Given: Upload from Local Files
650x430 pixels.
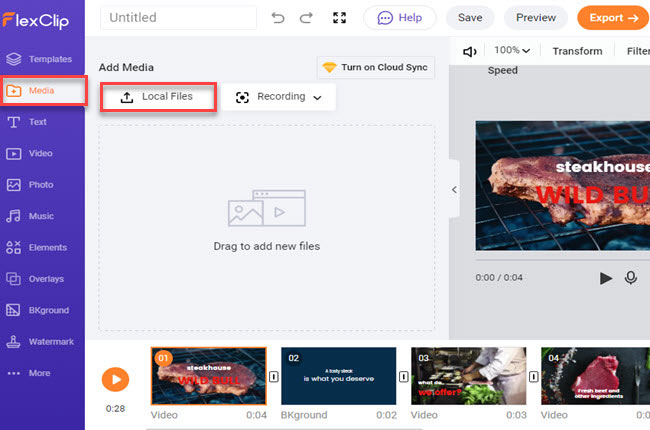Looking at the screenshot, I should tap(158, 97).
